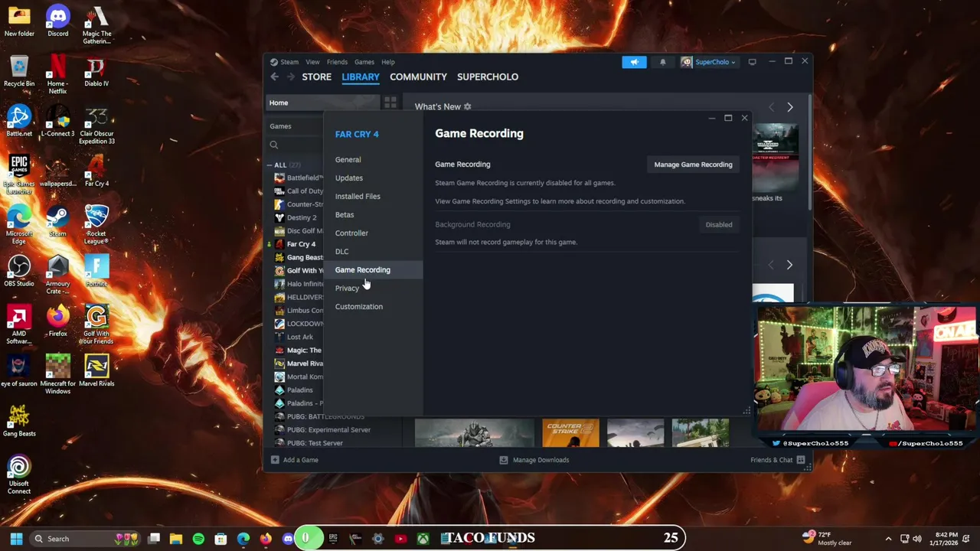Open the View menu
This screenshot has width=980, height=551.
pyautogui.click(x=312, y=62)
